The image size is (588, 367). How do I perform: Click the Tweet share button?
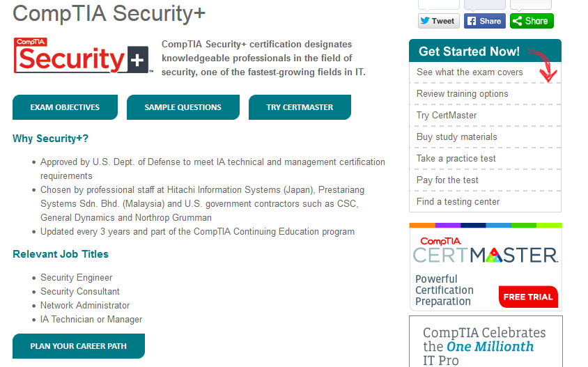(x=438, y=21)
